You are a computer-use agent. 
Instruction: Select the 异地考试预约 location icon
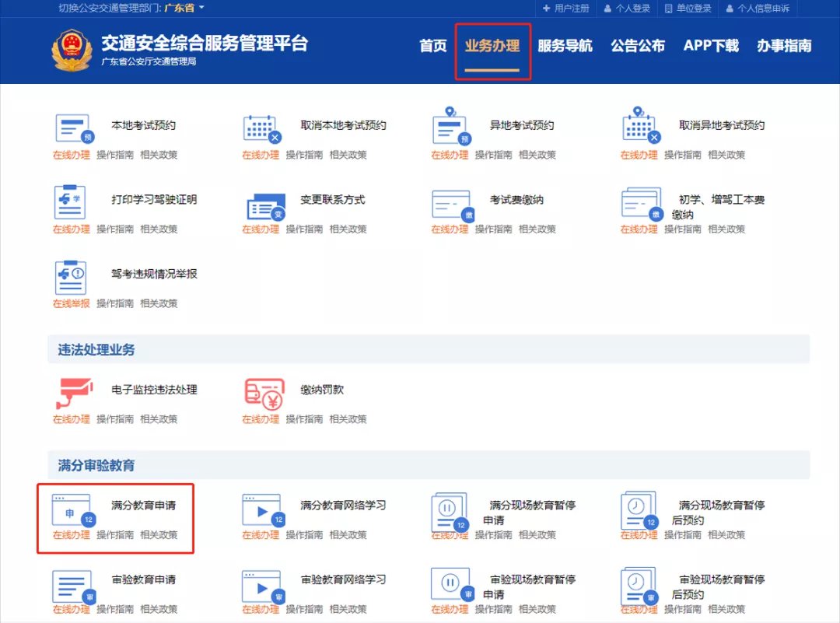[451, 127]
